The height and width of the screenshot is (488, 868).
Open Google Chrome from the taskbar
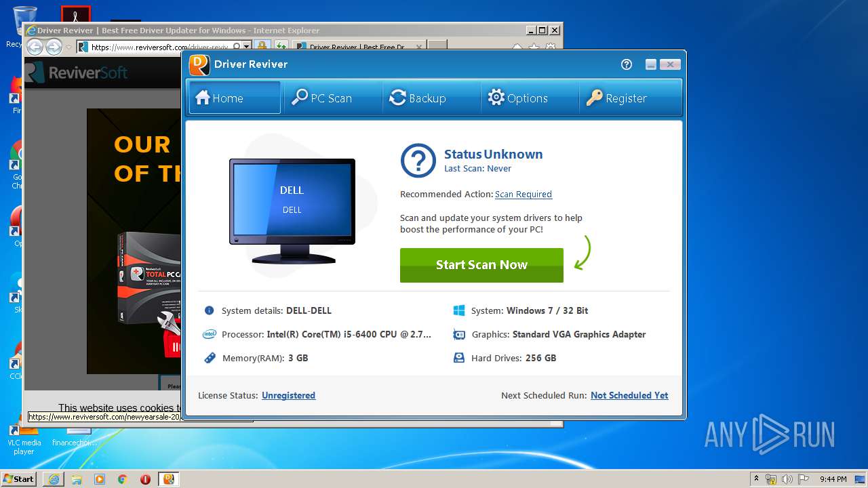(123, 479)
